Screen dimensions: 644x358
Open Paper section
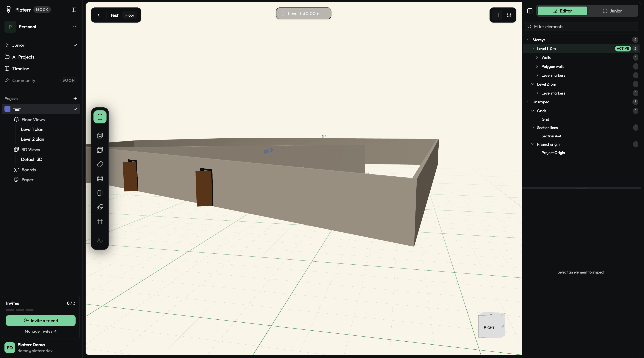(27, 180)
